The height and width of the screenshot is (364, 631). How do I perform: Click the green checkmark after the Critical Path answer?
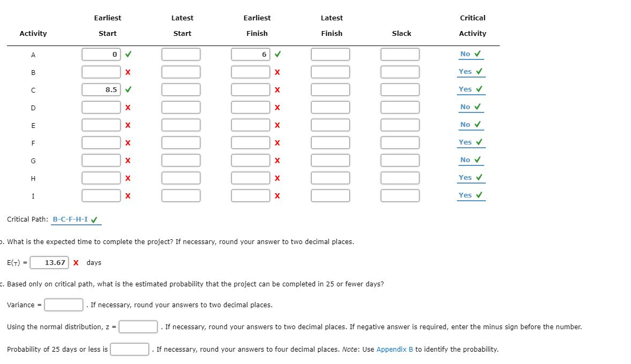[95, 218]
